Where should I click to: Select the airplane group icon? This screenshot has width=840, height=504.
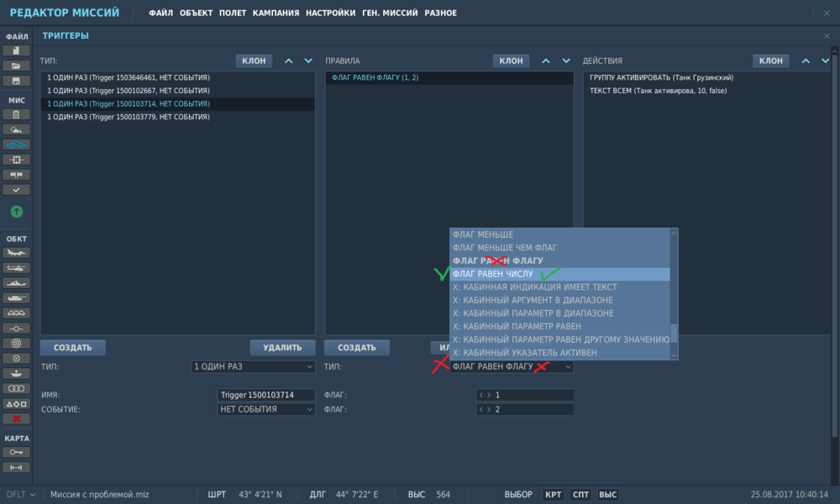click(16, 253)
